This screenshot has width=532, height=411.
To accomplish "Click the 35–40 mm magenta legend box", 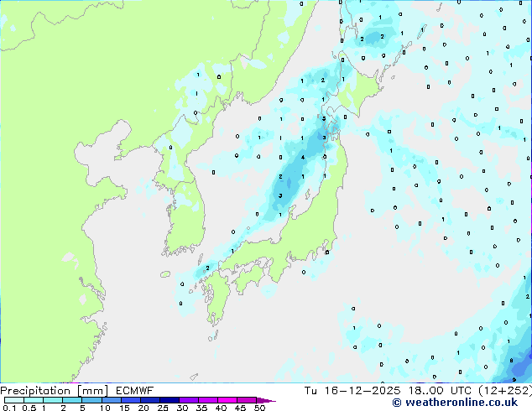I will 208,400.
